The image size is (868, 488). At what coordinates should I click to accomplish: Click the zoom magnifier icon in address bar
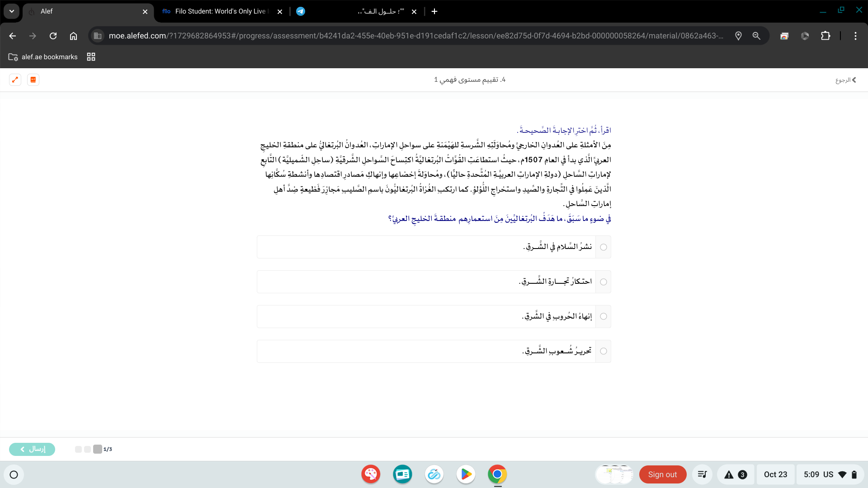(756, 36)
